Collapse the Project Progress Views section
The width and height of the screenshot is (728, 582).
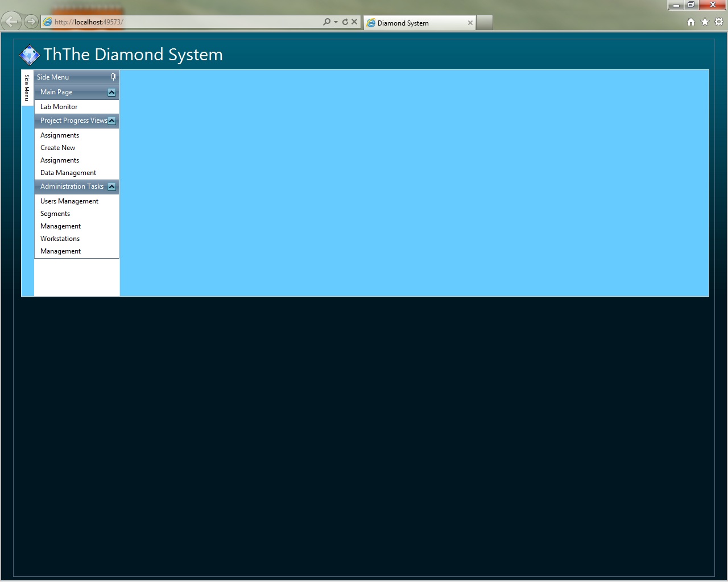tap(112, 120)
